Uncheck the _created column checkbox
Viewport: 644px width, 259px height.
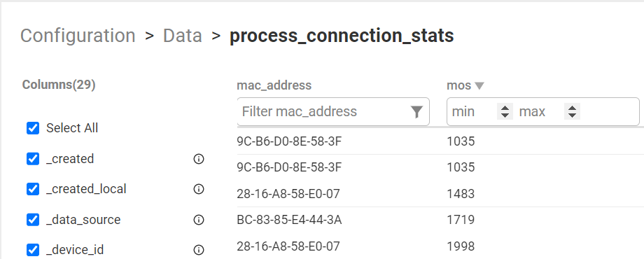click(33, 159)
